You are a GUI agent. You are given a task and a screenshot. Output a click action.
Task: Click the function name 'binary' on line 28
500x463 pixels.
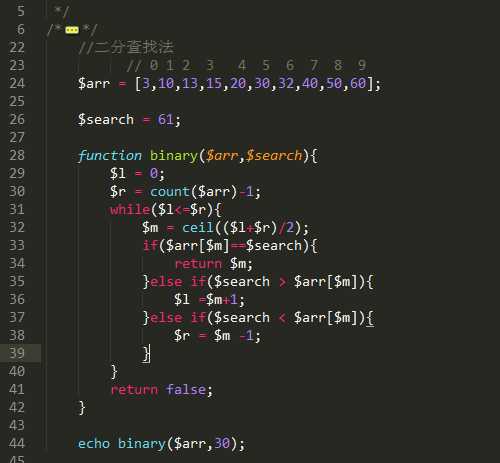(x=174, y=156)
